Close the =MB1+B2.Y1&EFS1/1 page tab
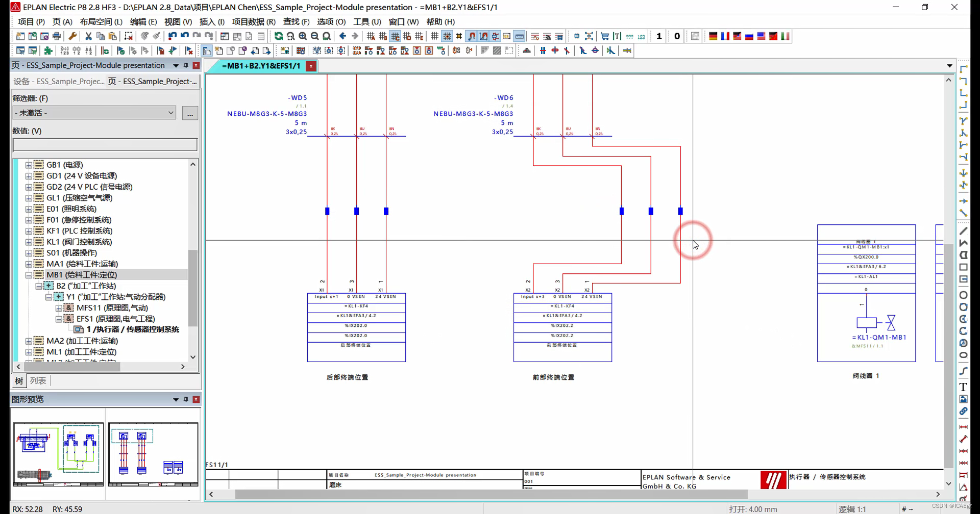Screen dimensions: 980x514 point(311,66)
